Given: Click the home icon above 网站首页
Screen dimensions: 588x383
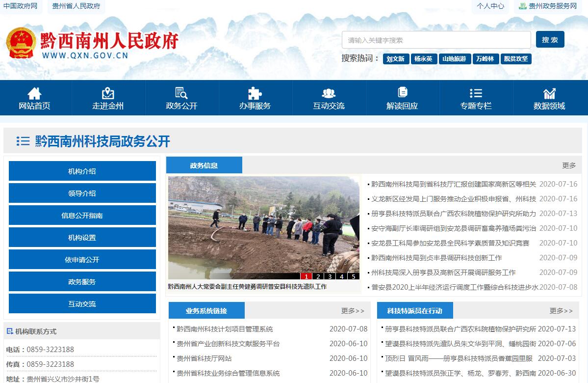Looking at the screenshot, I should (34, 93).
